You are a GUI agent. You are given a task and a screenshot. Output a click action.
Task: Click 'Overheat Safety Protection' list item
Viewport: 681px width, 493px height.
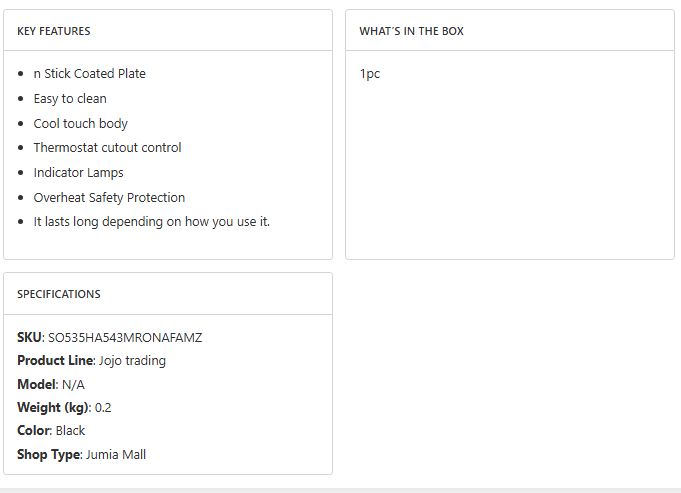[x=109, y=198]
